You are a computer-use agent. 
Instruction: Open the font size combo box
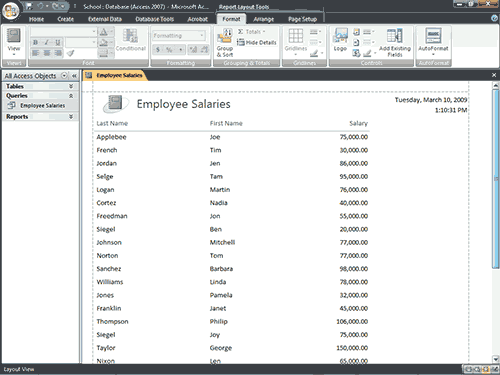click(x=81, y=42)
